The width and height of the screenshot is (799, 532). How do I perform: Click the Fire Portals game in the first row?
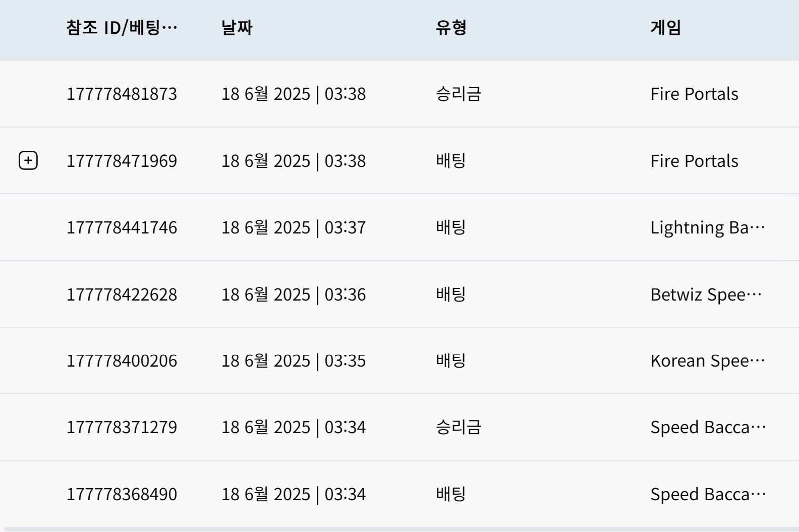pyautogui.click(x=694, y=94)
